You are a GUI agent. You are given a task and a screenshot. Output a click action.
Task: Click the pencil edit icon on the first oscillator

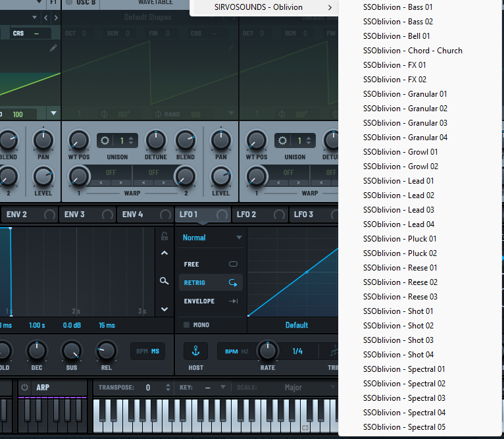pos(53,48)
